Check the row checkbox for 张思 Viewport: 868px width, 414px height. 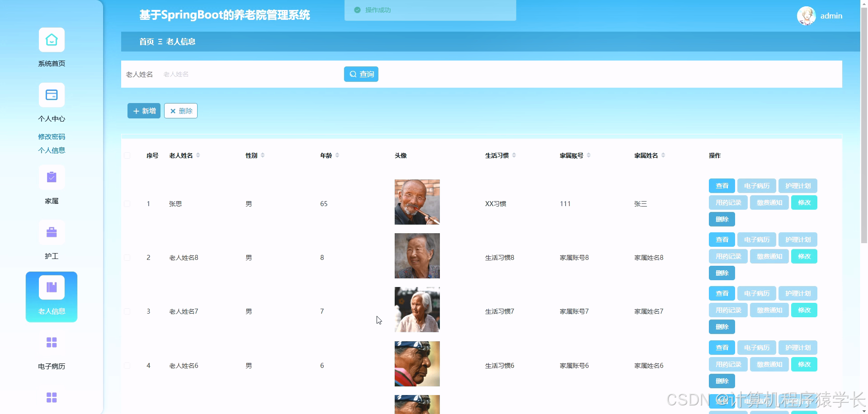(x=127, y=203)
